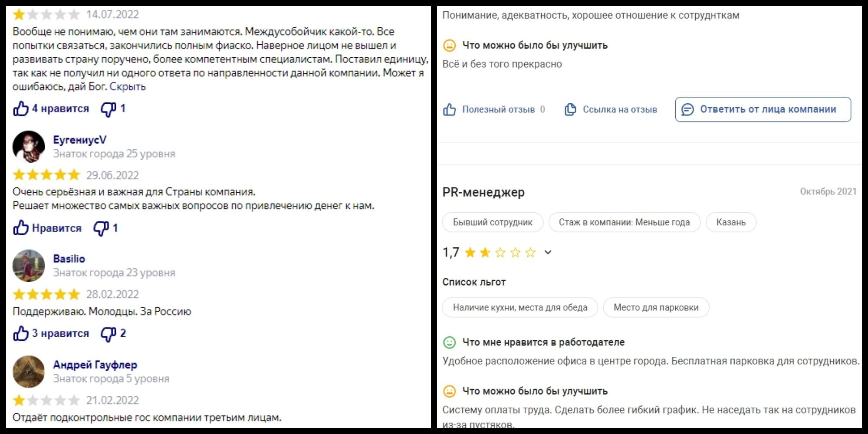868x434 pixels.
Task: Like the 14.07.2022 review with thumbs-up
Action: tap(20, 108)
